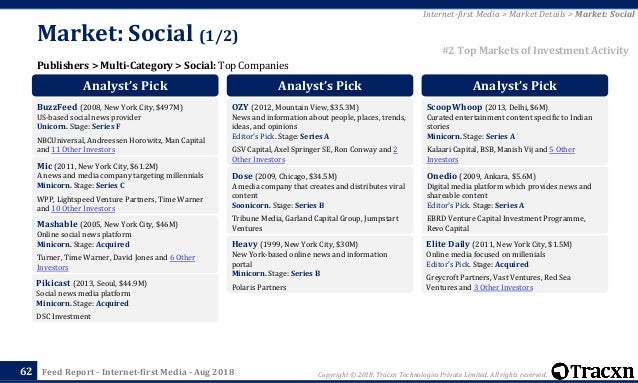Click the right Analyst's Pick header
The width and height of the screenshot is (638, 383).
[515, 85]
